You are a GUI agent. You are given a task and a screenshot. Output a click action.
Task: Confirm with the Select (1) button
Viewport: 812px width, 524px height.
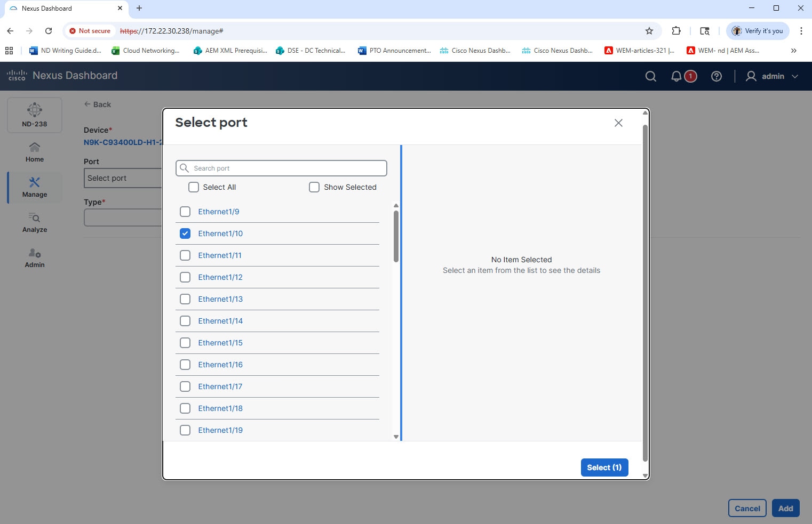pyautogui.click(x=604, y=467)
